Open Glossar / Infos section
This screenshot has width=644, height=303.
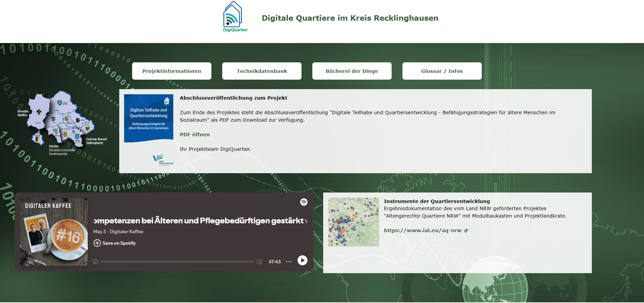tap(442, 71)
